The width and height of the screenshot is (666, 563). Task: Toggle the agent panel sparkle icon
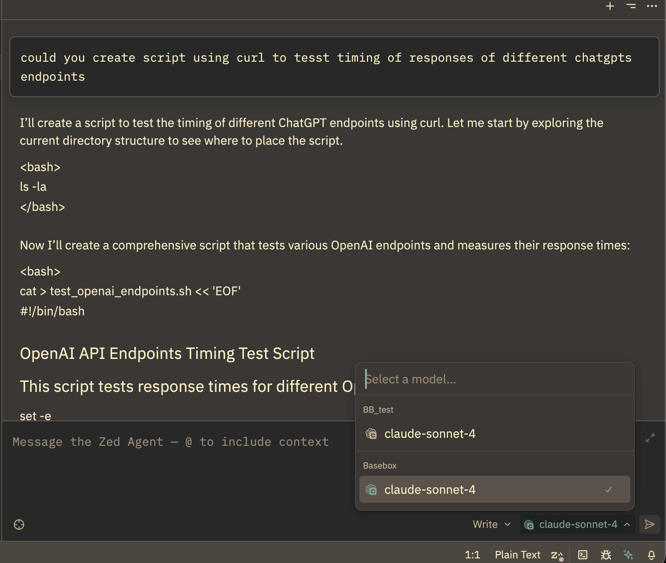pos(628,555)
